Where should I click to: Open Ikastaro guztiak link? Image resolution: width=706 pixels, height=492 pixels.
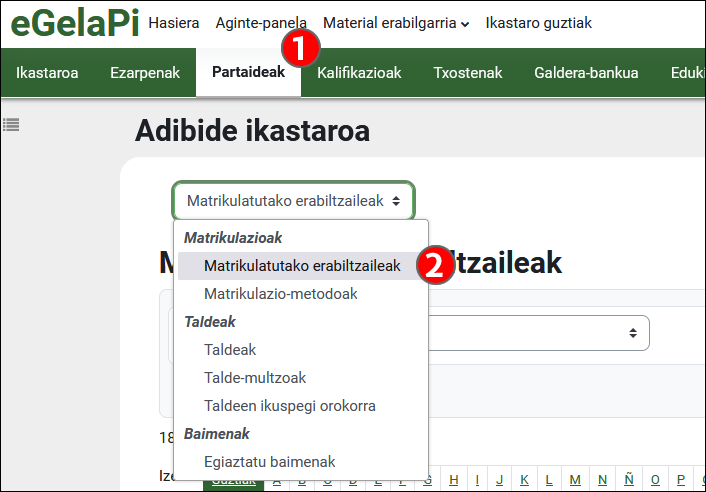tap(538, 22)
